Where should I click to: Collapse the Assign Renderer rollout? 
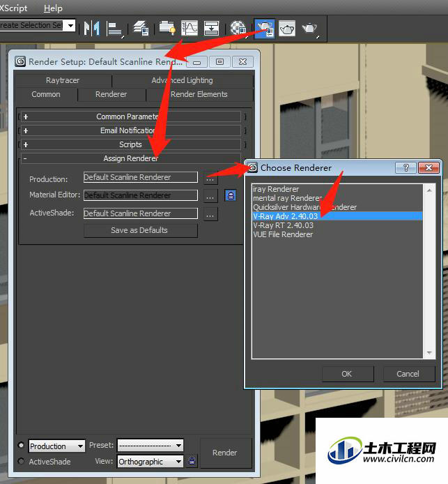pos(131,158)
